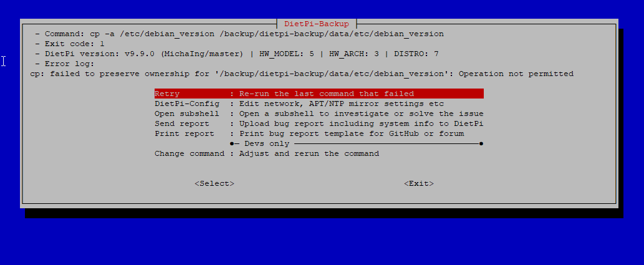Click the DietPi version info line
This screenshot has height=265, width=644.
pyautogui.click(x=236, y=54)
